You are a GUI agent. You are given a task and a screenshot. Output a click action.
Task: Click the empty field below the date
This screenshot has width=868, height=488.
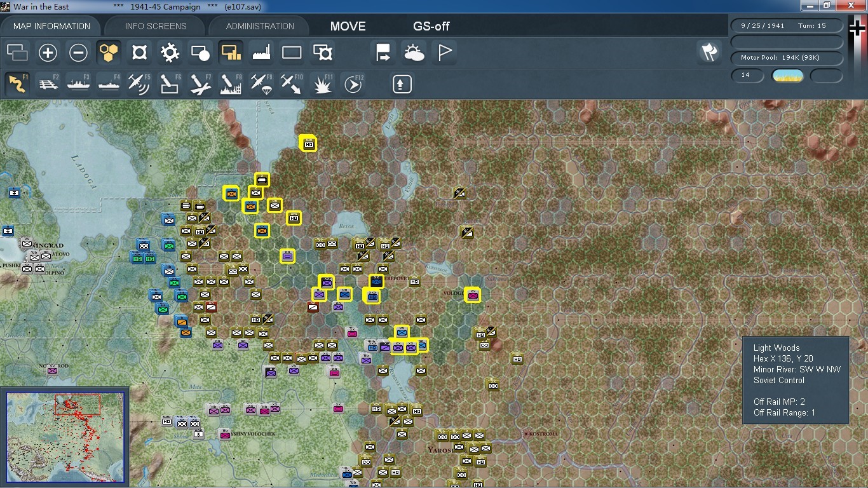point(787,42)
